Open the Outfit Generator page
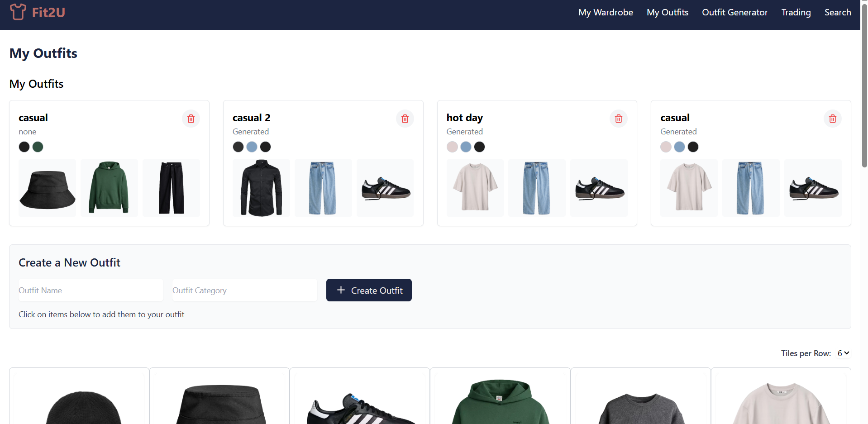 [x=734, y=12]
